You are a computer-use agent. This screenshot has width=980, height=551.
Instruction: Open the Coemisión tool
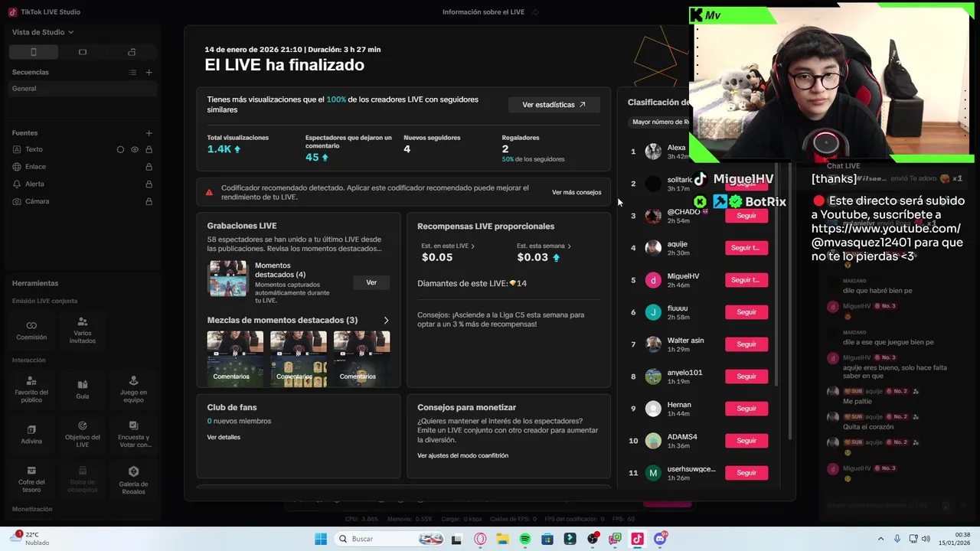click(x=31, y=331)
